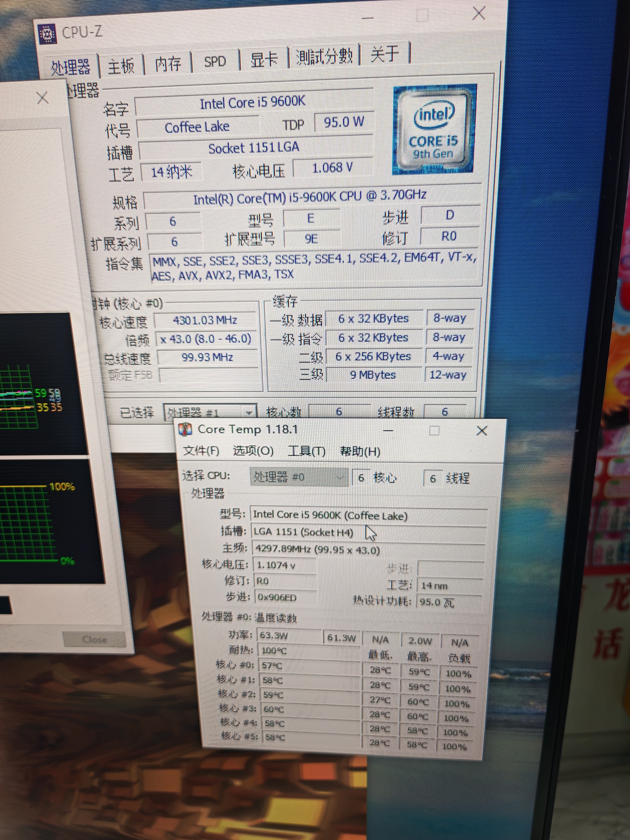Close the CPU-Z window
The width and height of the screenshot is (630, 840).
coord(479,14)
